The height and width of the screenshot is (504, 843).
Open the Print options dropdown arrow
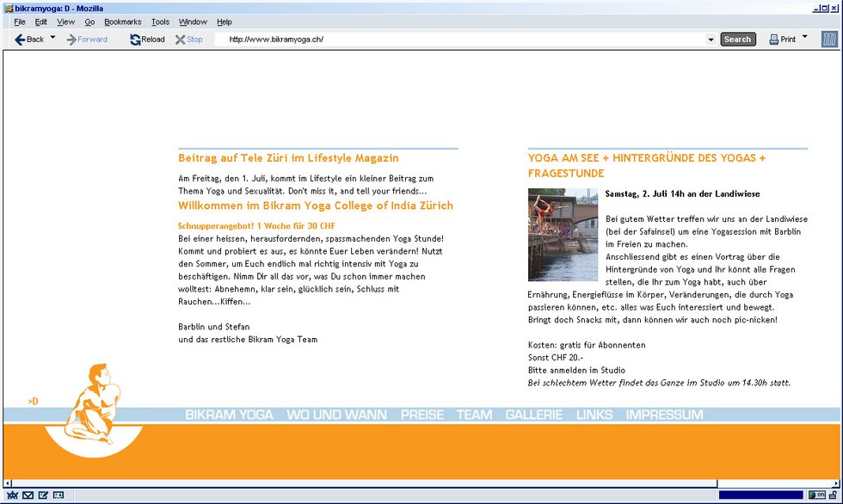tap(805, 38)
